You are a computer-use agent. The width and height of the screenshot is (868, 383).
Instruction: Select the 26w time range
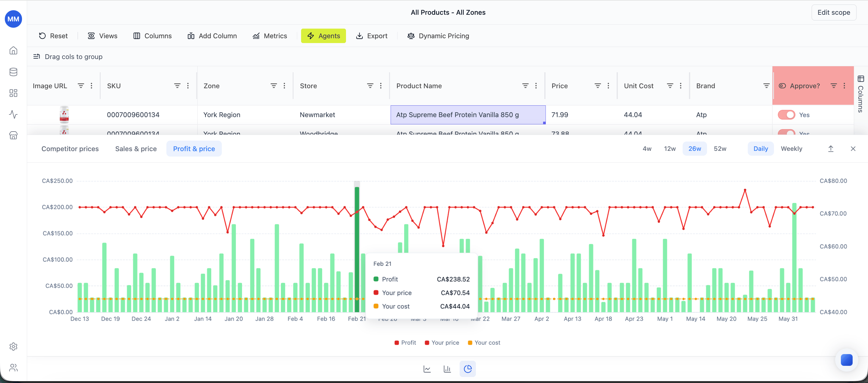[694, 149]
